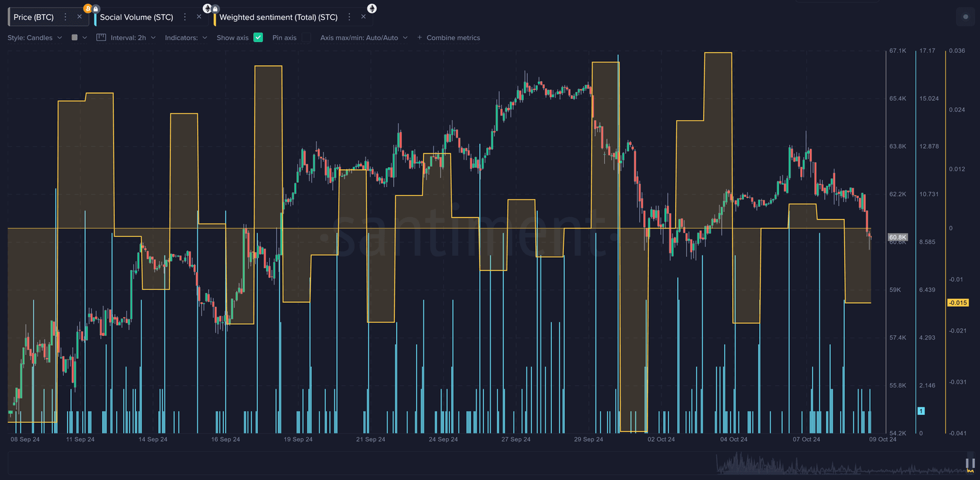Select the Price (BTC) metric tab

(x=34, y=17)
